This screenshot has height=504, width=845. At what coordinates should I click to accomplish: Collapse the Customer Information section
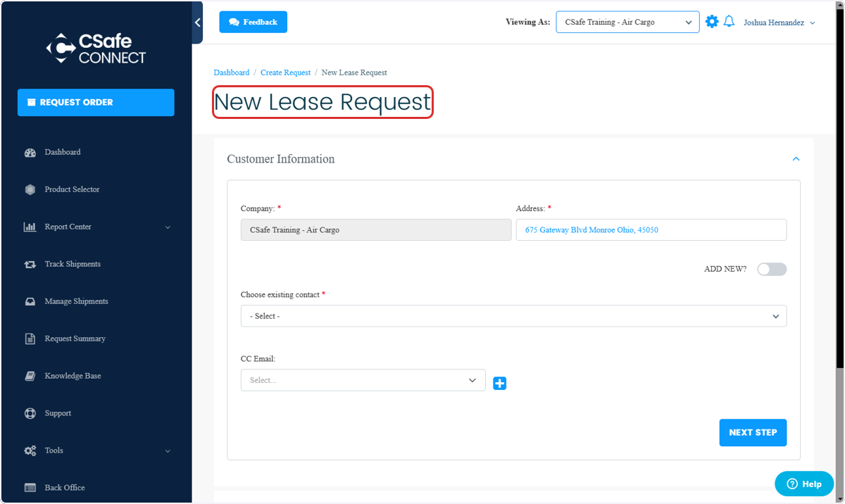click(796, 159)
